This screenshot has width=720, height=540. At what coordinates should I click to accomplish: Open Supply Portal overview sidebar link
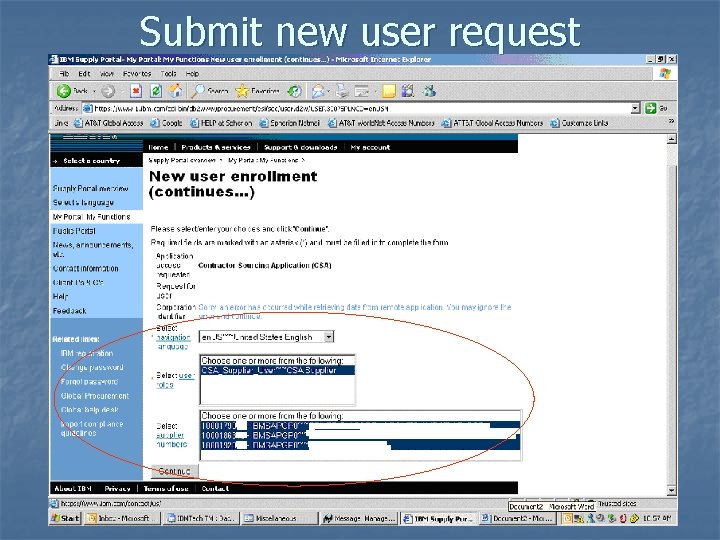coord(90,188)
